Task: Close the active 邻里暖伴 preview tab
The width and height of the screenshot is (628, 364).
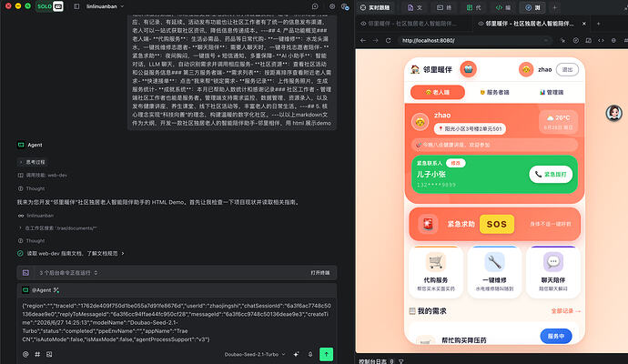Action: coord(584,24)
